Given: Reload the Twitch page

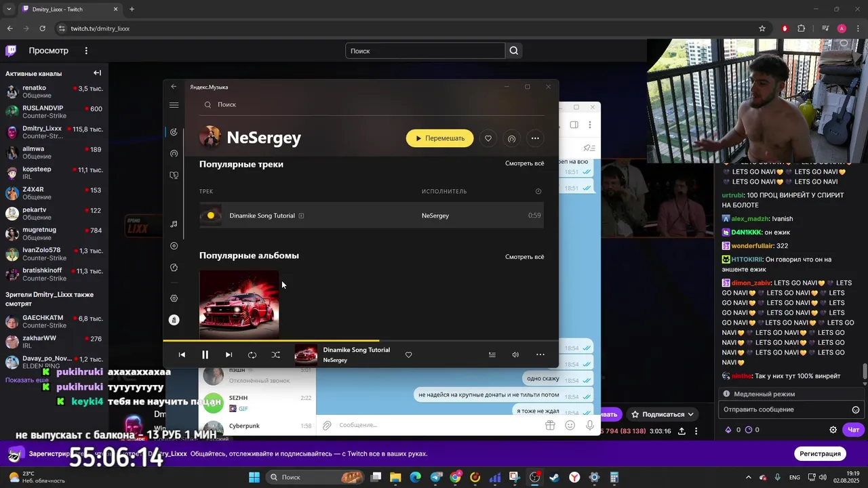Looking at the screenshot, I should pos(42,28).
